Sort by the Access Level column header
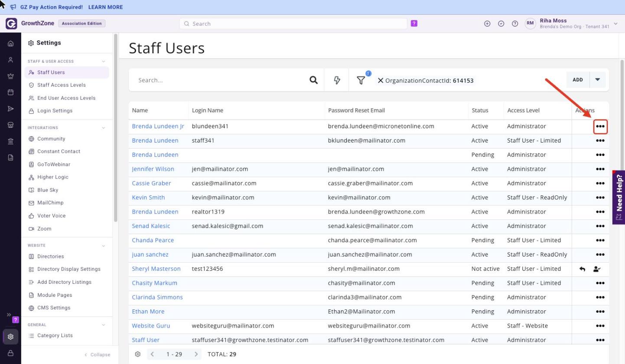Viewport: 625px width, 364px height. pyautogui.click(x=523, y=110)
